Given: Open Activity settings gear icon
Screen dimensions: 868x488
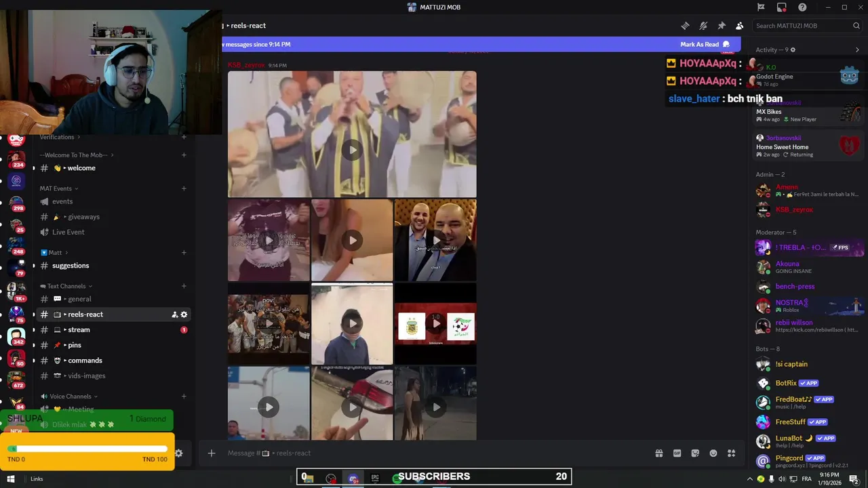Looking at the screenshot, I should pyautogui.click(x=793, y=50).
